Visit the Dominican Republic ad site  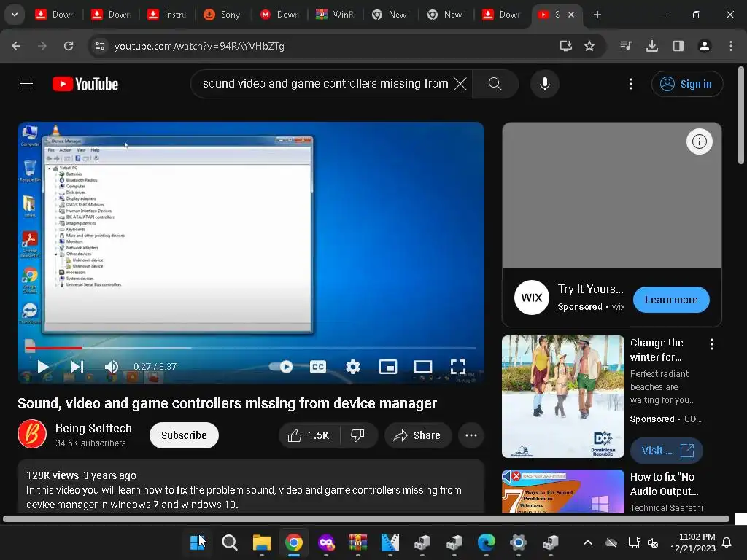tap(667, 451)
